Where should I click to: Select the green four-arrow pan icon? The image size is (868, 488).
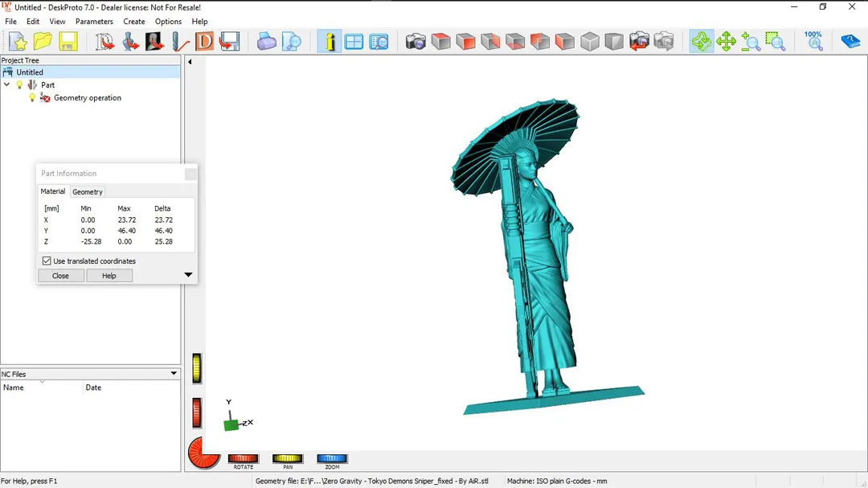pos(727,42)
